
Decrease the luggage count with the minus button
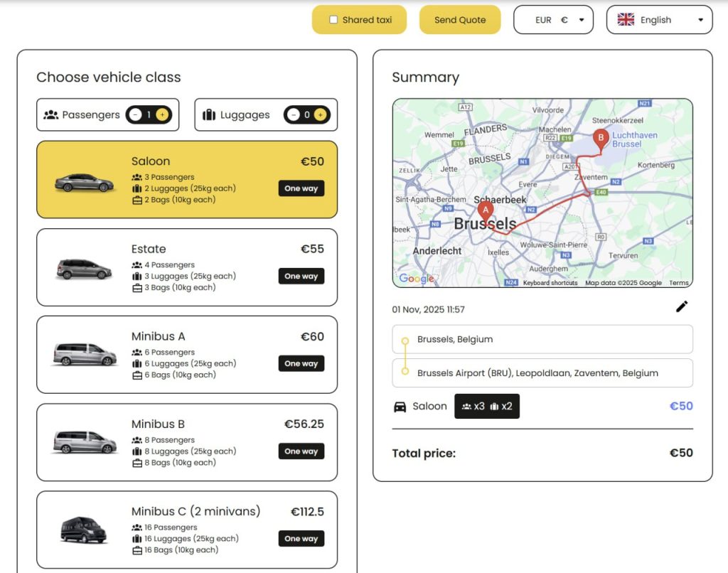point(294,114)
